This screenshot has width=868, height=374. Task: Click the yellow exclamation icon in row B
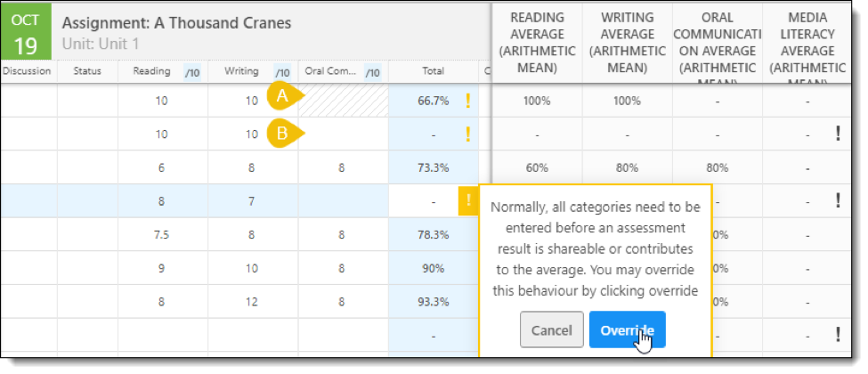pyautogui.click(x=467, y=134)
